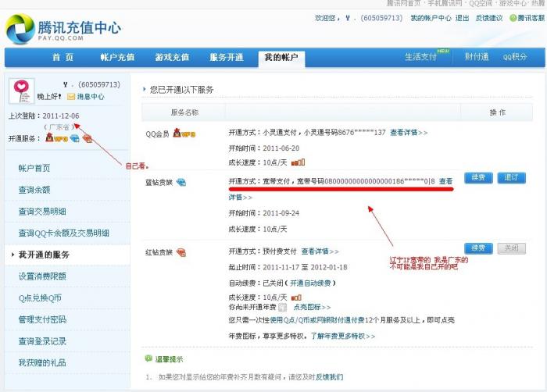547x392 pixels.
Task: Click 续费 button for 蓝钻贵族
Action: pos(478,177)
